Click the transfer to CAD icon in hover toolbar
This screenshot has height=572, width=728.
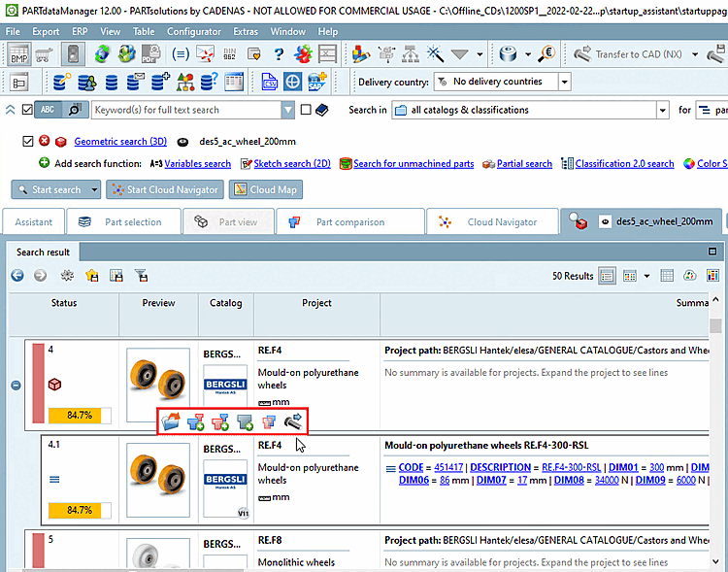point(293,422)
